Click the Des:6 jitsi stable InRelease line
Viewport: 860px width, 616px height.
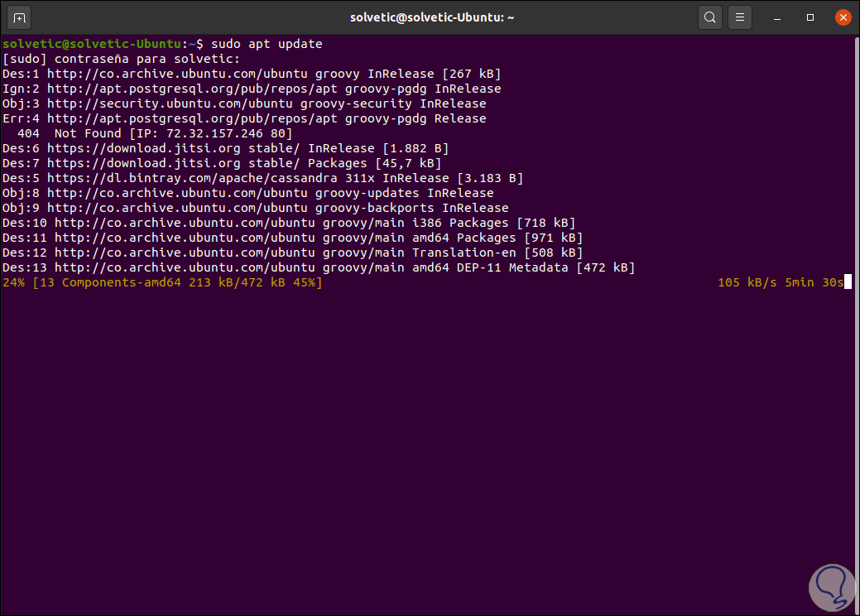click(x=225, y=148)
